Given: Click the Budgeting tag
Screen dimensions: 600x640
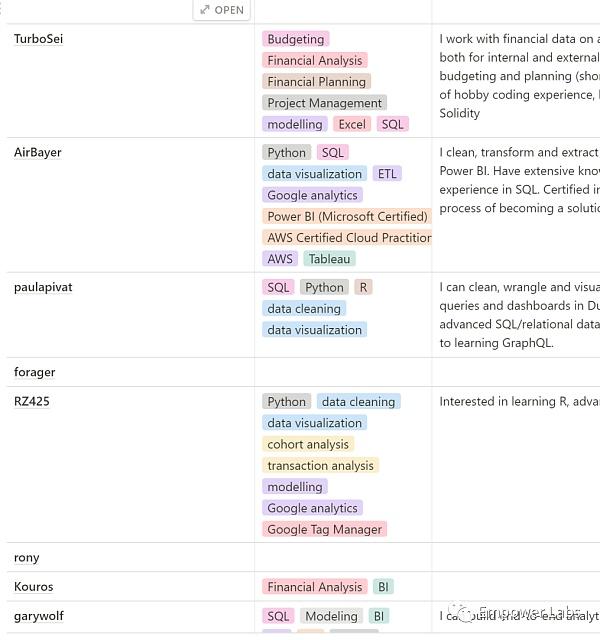Looking at the screenshot, I should 296,39.
